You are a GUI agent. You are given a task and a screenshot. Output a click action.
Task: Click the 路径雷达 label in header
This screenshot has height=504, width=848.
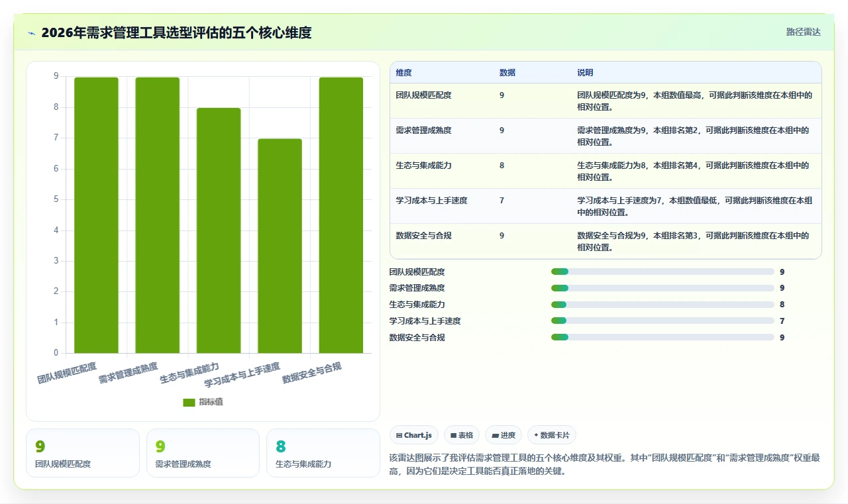coord(803,32)
